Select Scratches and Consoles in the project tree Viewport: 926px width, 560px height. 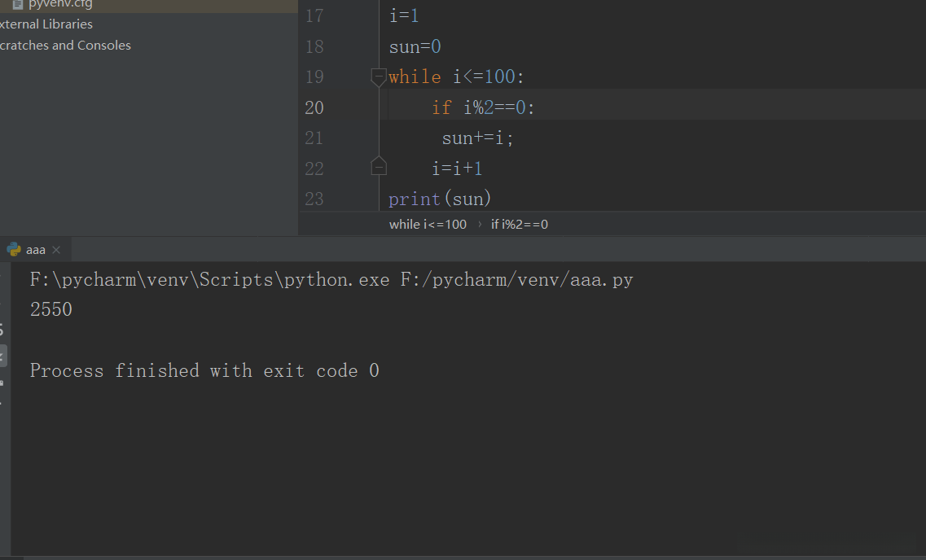pos(65,46)
